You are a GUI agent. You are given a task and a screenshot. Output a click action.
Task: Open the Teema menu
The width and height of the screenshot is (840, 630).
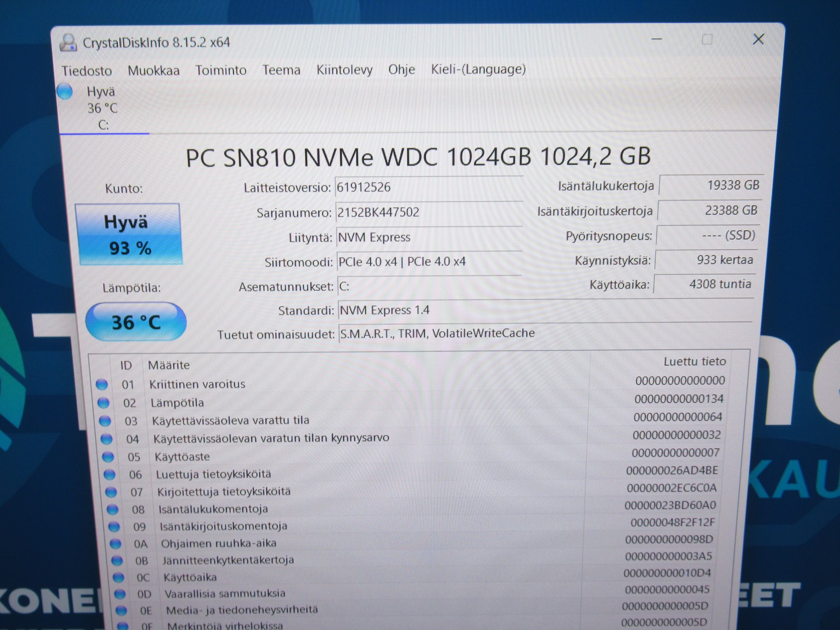pyautogui.click(x=281, y=70)
